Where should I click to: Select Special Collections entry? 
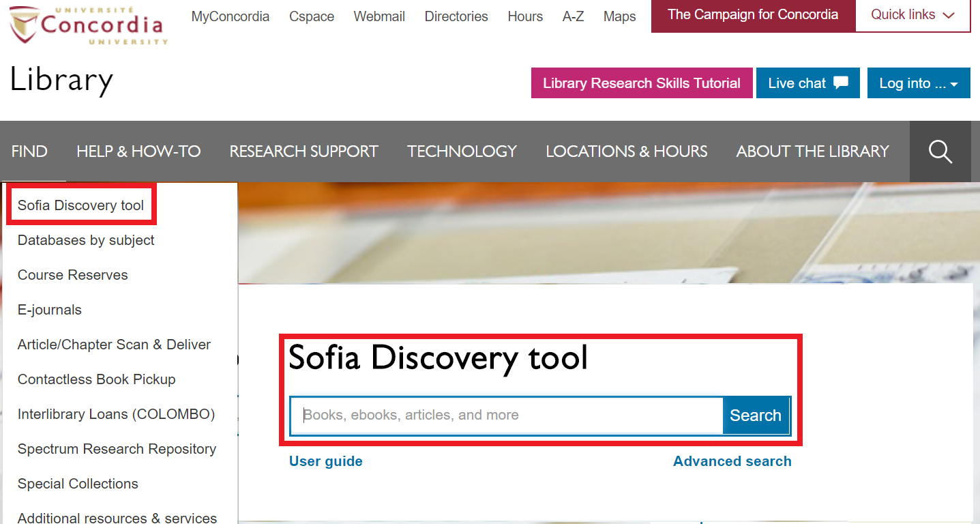(78, 484)
